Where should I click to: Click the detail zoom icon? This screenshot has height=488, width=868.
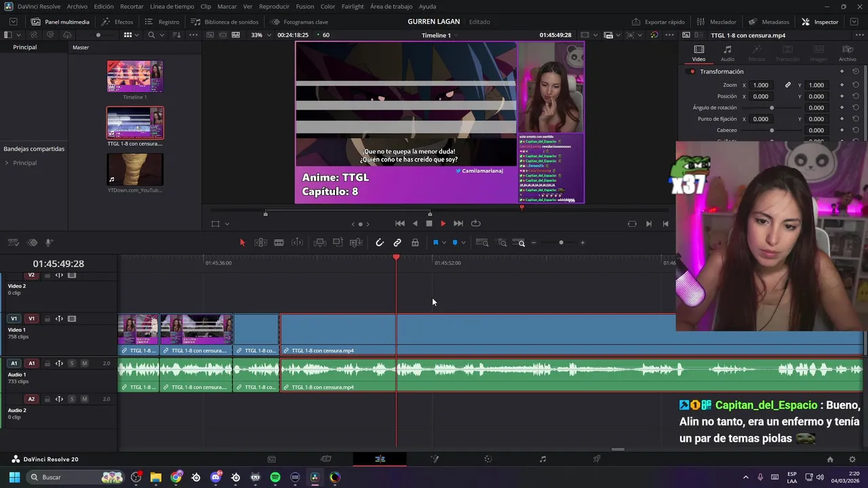coord(502,243)
